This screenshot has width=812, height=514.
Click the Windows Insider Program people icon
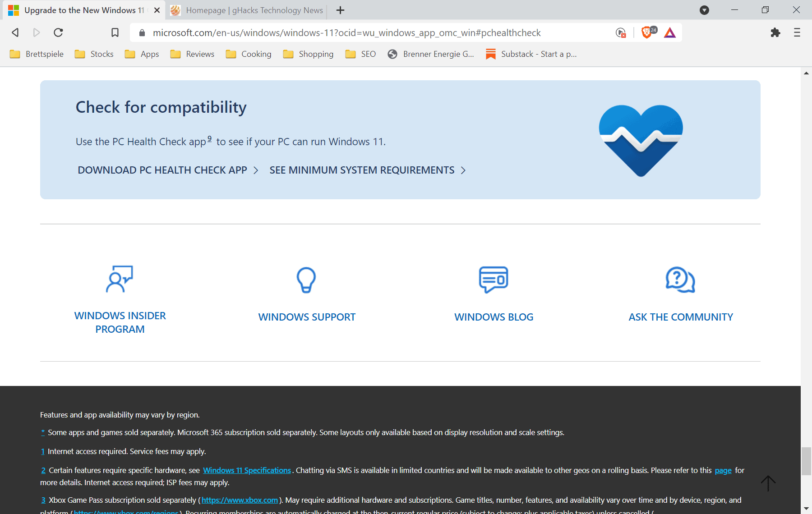coord(120,279)
